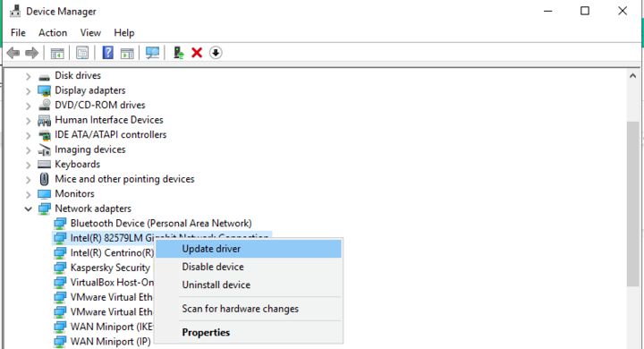Viewport: 644px width, 349px height.
Task: Click the Imaging devices camera icon
Action: coord(44,149)
